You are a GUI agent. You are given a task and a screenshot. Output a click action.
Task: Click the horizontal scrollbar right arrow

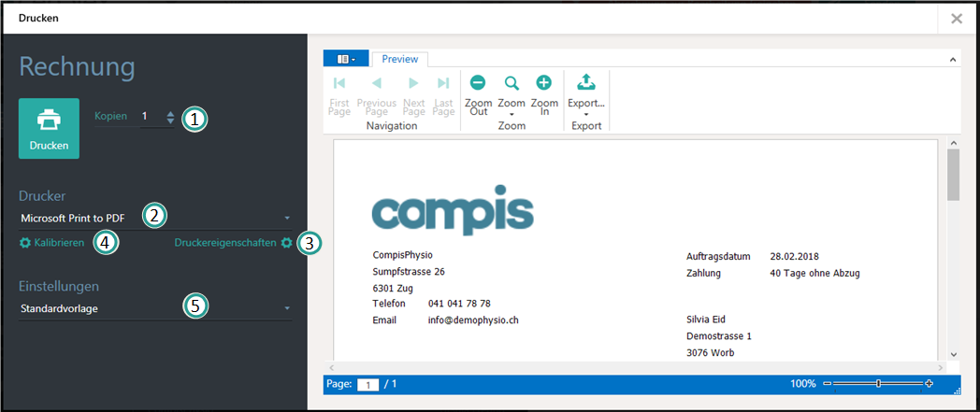coord(940,368)
